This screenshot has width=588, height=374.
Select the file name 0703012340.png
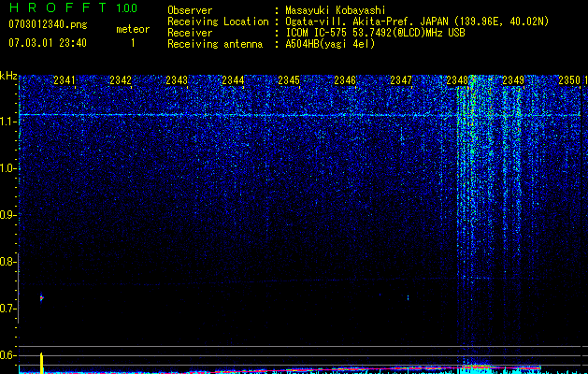48,24
